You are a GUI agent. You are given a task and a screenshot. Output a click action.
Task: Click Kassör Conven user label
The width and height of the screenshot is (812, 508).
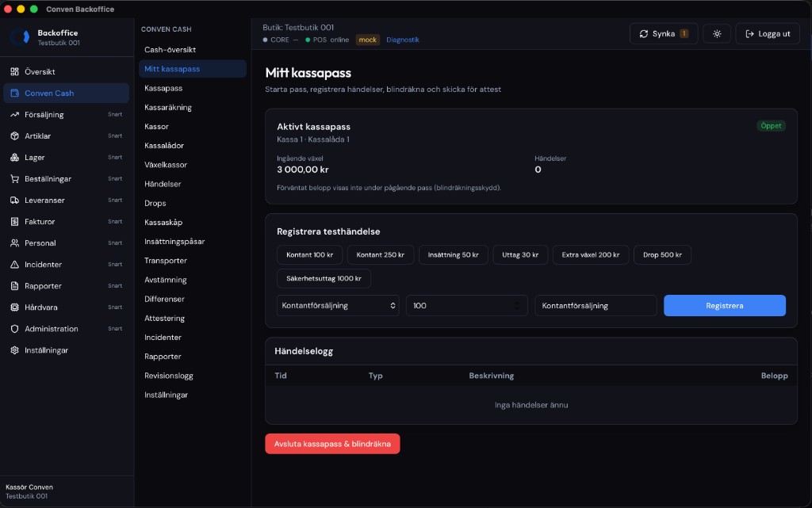click(29, 487)
